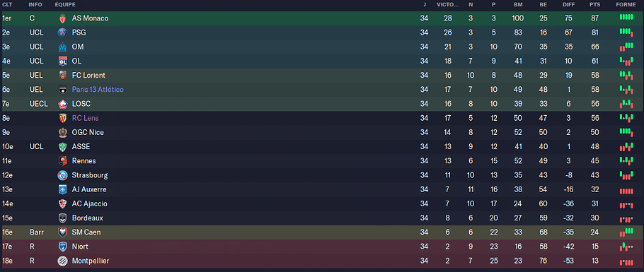Select the Strasbourg club badge

pyautogui.click(x=62, y=175)
